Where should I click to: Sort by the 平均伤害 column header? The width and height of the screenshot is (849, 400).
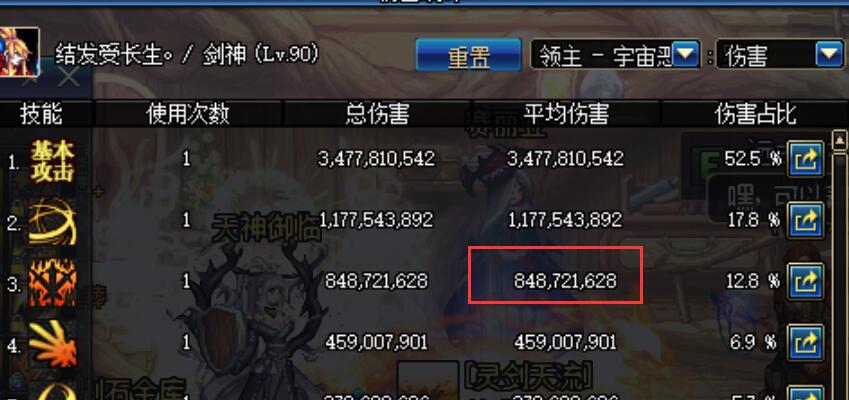pyautogui.click(x=566, y=114)
